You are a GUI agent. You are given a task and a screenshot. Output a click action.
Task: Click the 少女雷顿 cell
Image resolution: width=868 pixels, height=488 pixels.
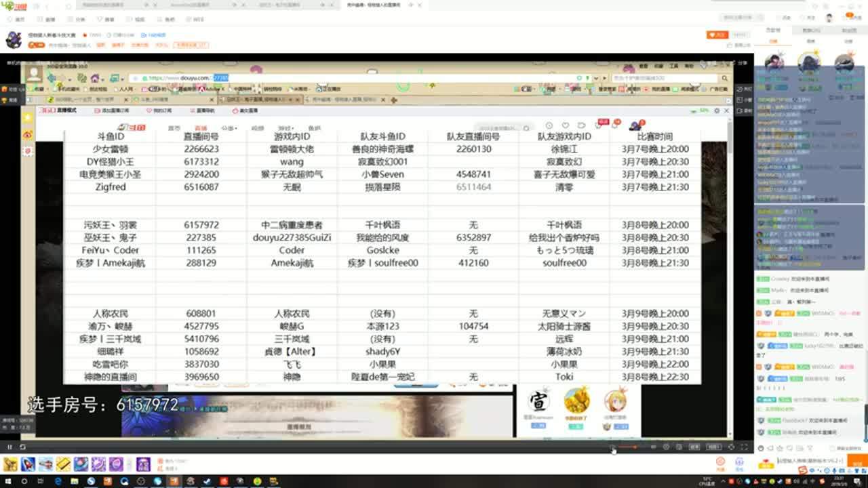111,149
